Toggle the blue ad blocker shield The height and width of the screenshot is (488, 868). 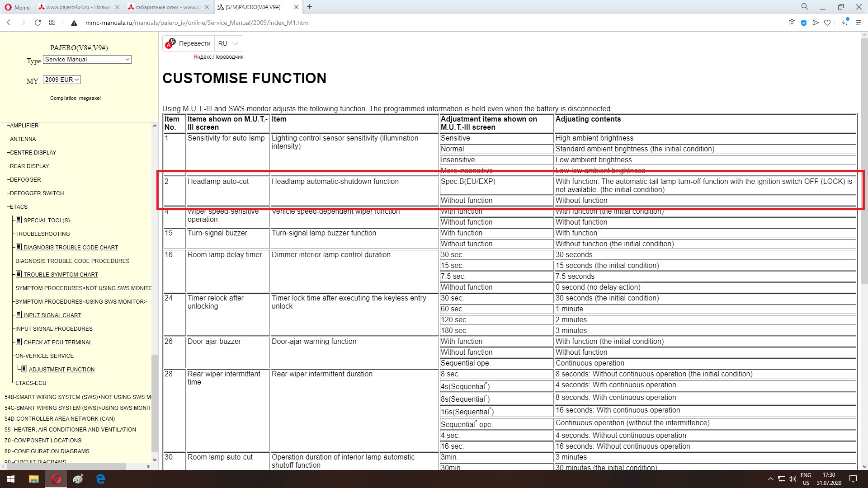coord(804,23)
